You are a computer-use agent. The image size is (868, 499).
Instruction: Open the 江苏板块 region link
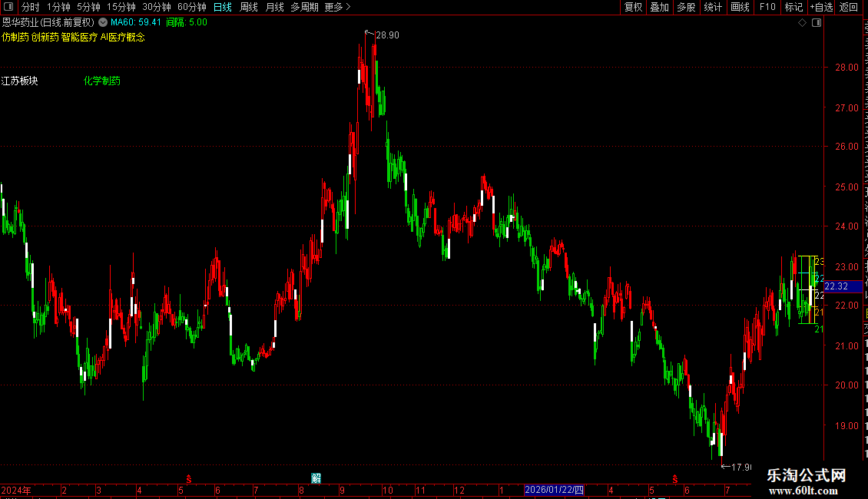(19, 81)
